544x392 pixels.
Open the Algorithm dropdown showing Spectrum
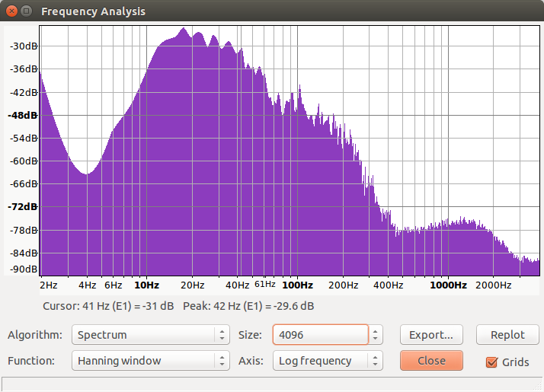coord(151,335)
